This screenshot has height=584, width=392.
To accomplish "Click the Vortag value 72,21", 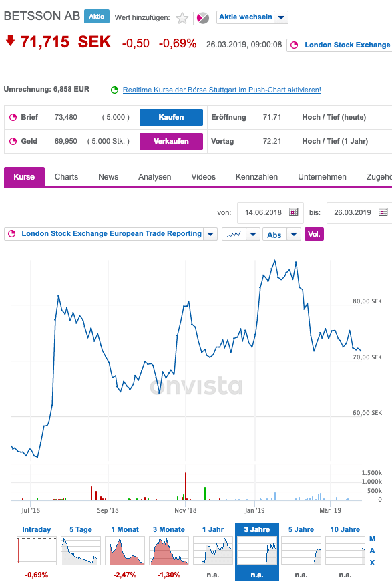I will pos(272,141).
